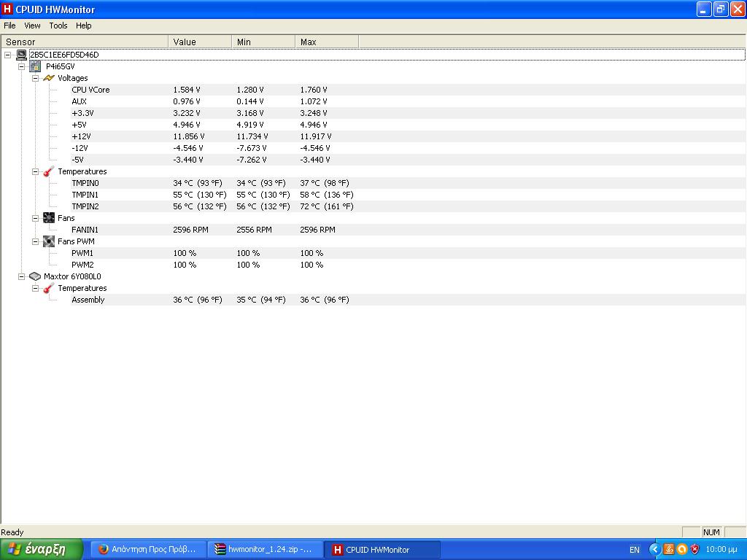Collapse the Voltages group
Viewport: 747px width, 560px height.
coord(35,78)
